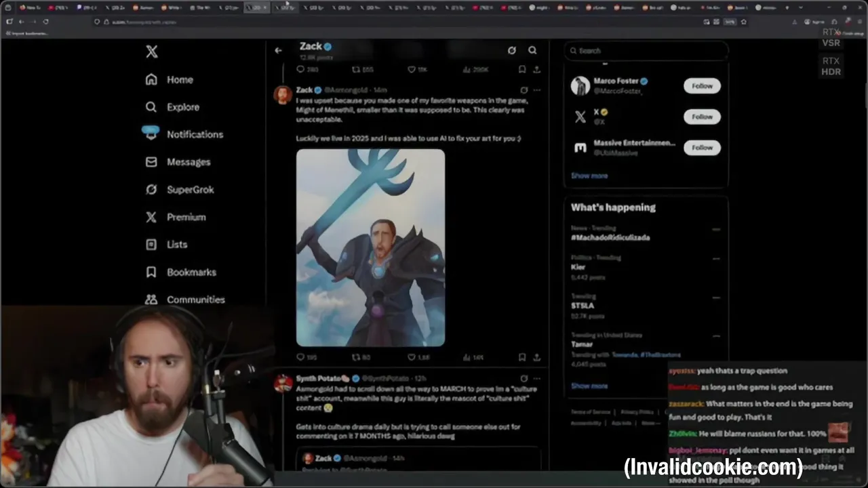Viewport: 868px width, 488px height.
Task: Click the Grok icon in the profile header
Action: click(x=512, y=50)
